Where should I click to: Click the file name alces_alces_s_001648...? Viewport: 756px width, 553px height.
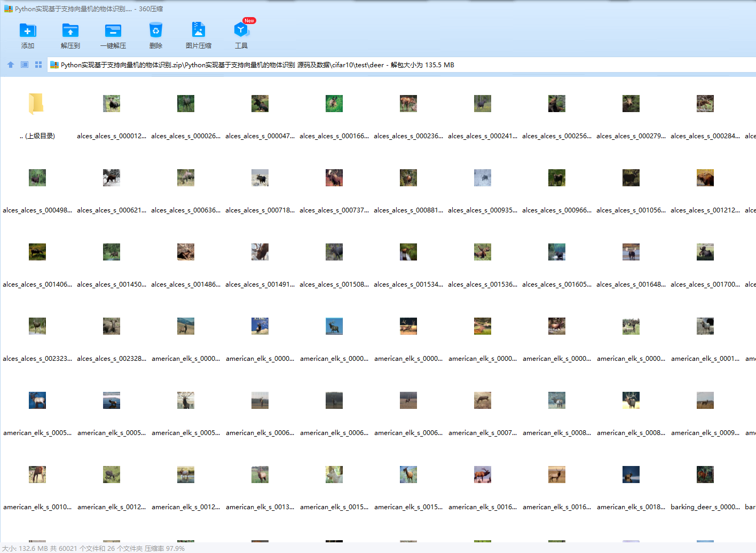(631, 285)
